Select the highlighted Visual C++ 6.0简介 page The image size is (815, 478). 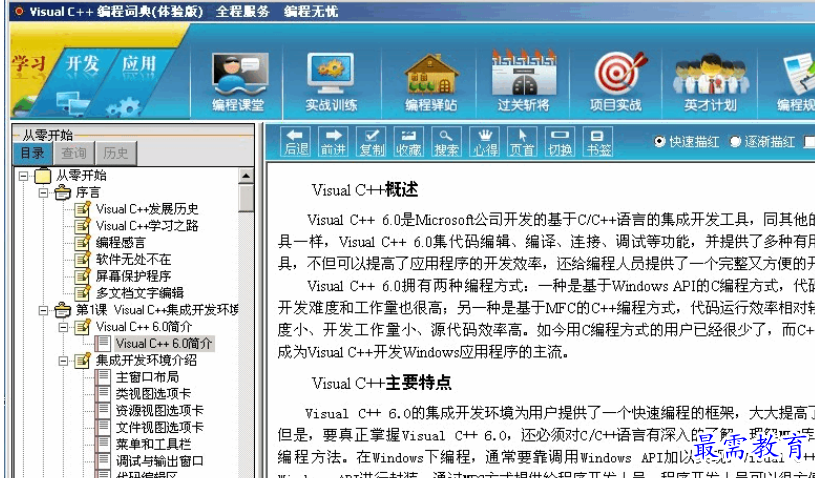(164, 343)
